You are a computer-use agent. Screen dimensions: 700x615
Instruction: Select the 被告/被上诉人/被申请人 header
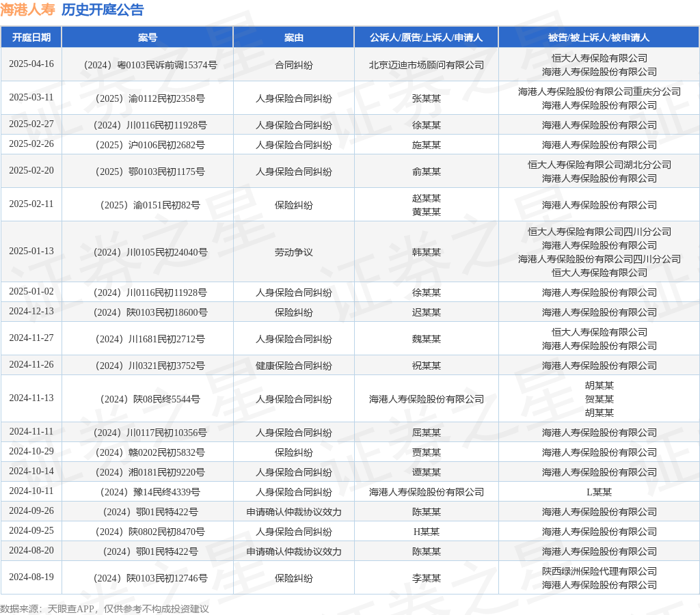click(599, 38)
